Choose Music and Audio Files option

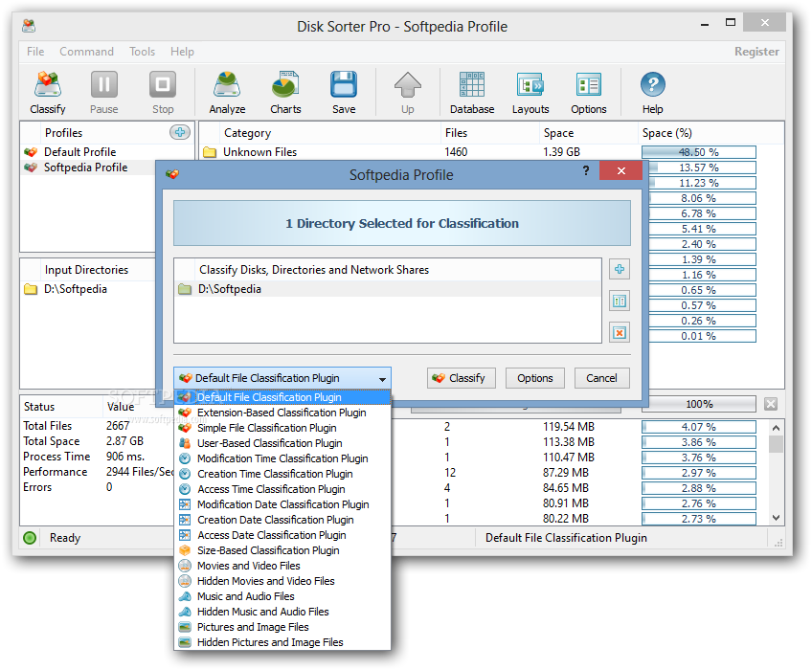pyautogui.click(x=282, y=596)
